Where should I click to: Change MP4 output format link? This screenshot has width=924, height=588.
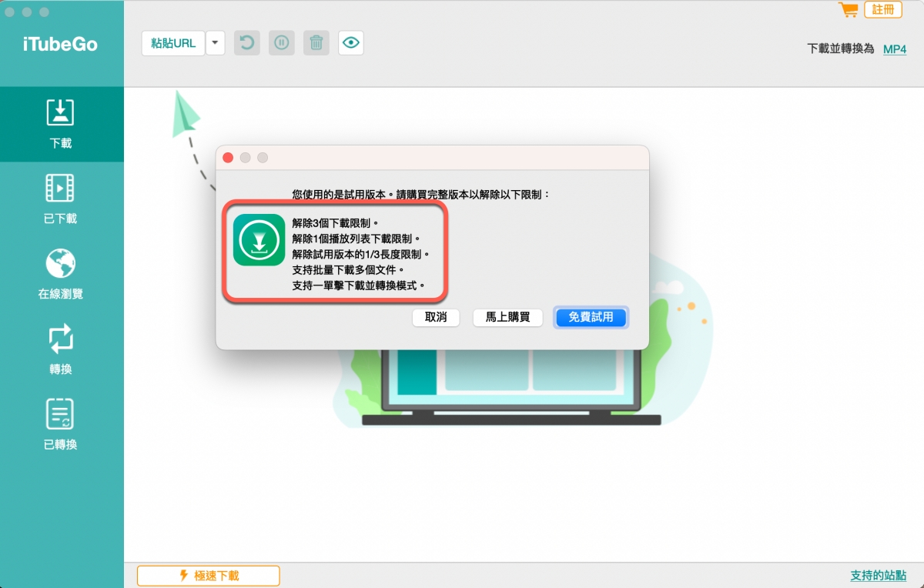pyautogui.click(x=894, y=49)
